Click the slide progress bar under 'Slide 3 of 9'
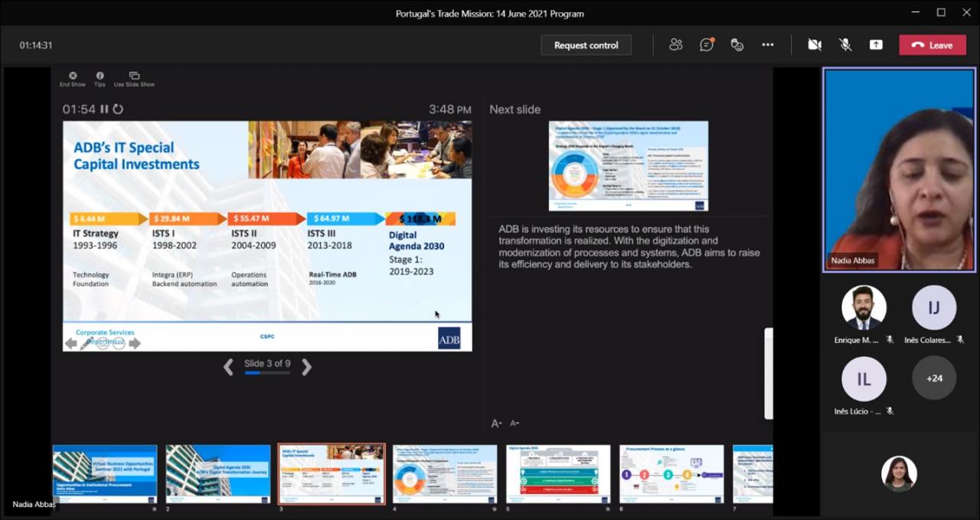The image size is (980, 520). 267,373
